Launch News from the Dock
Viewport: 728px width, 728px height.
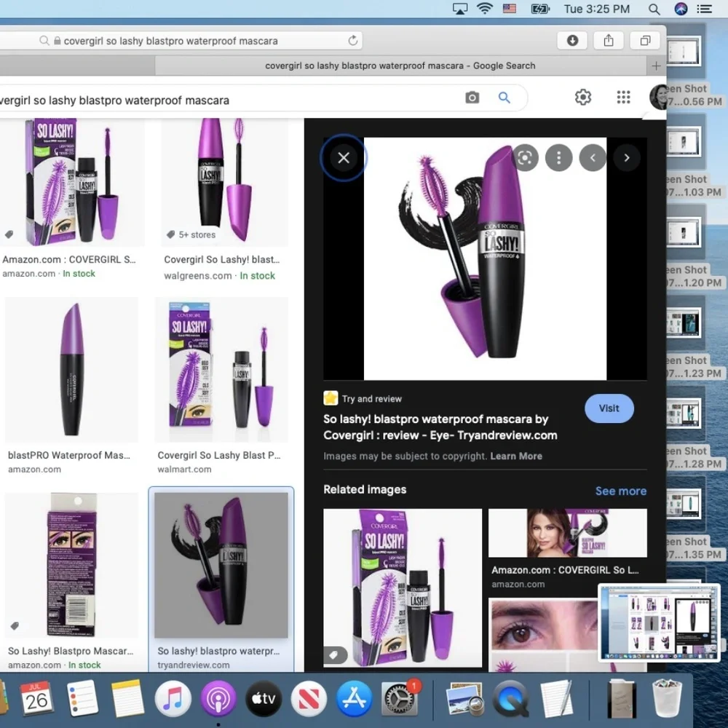[309, 698]
